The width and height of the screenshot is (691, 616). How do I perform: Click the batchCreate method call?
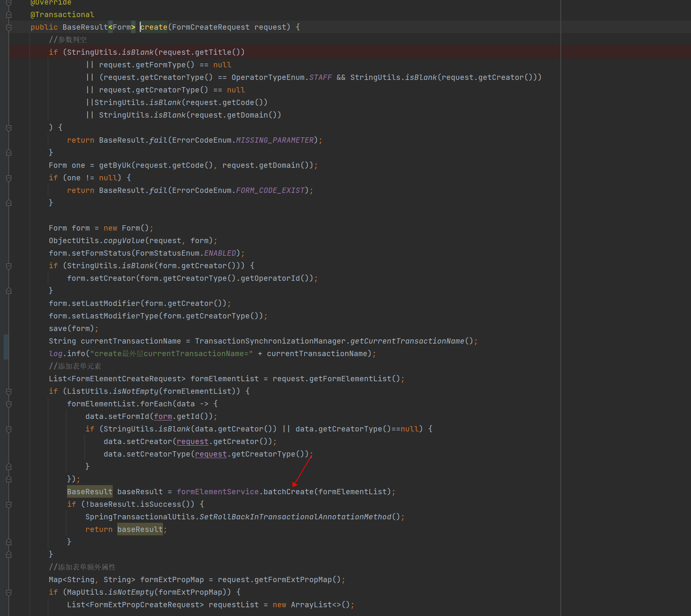[288, 492]
